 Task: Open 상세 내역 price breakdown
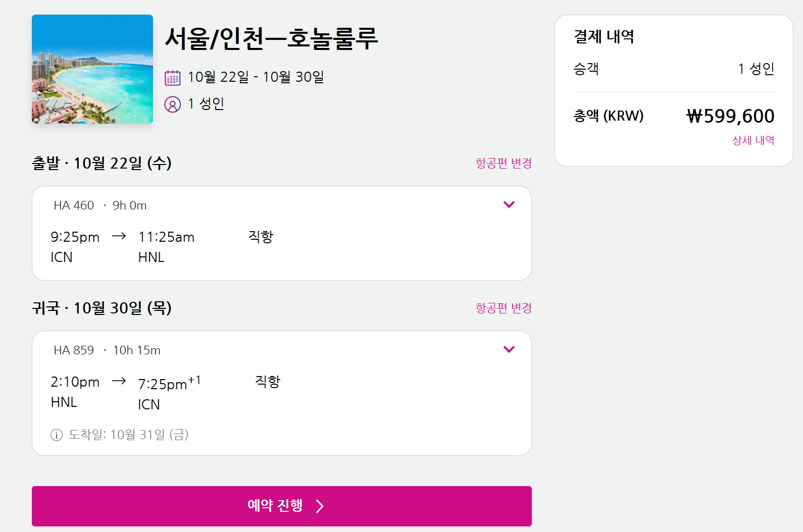point(753,140)
